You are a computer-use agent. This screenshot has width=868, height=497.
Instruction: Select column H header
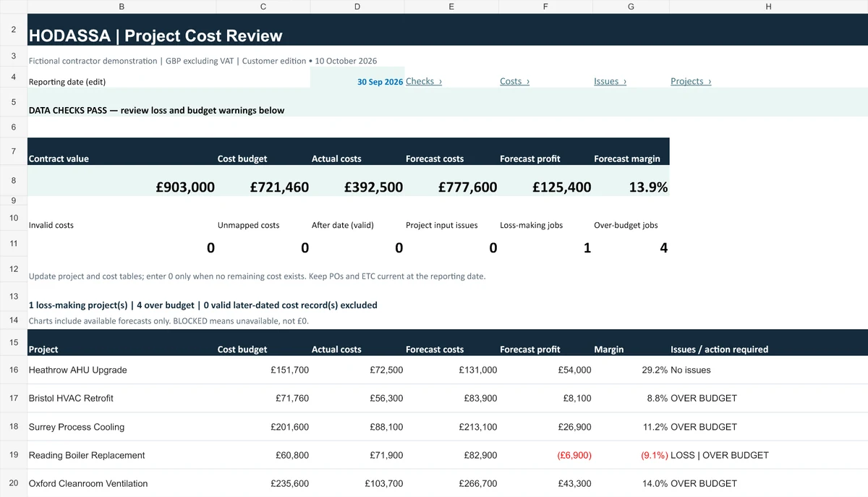click(768, 7)
